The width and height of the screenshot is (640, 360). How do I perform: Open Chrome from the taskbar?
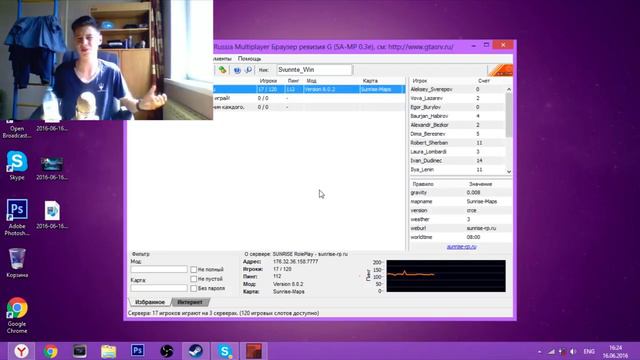51,351
